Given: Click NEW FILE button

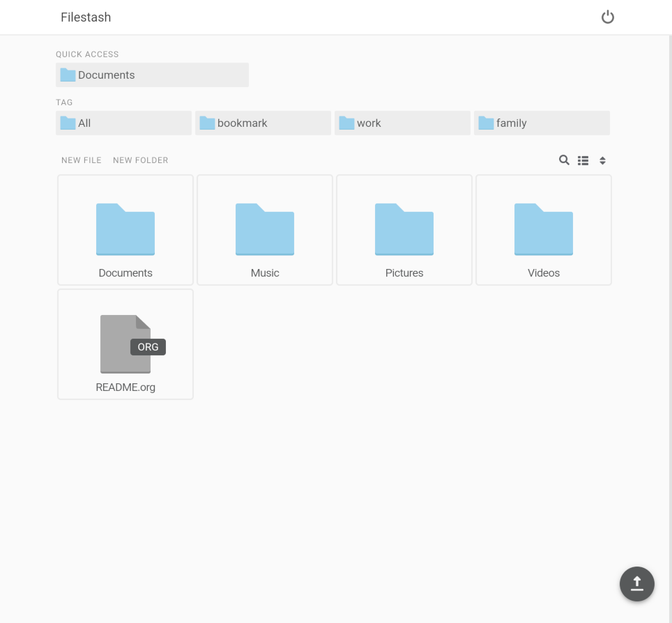Looking at the screenshot, I should [82, 160].
